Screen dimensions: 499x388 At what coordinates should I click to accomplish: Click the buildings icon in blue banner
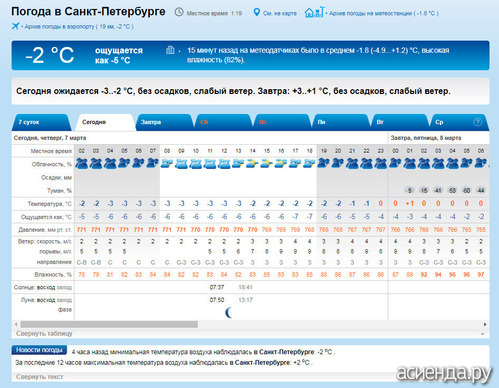(170, 50)
